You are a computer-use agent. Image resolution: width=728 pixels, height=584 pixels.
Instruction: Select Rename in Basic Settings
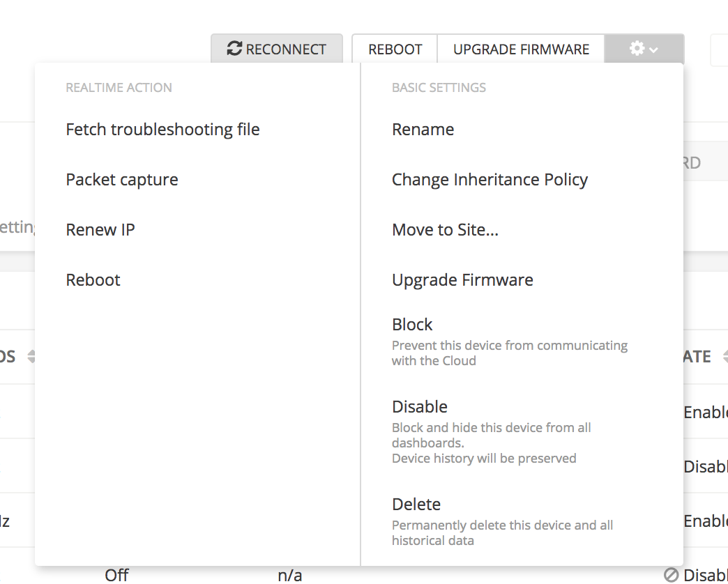tap(423, 130)
